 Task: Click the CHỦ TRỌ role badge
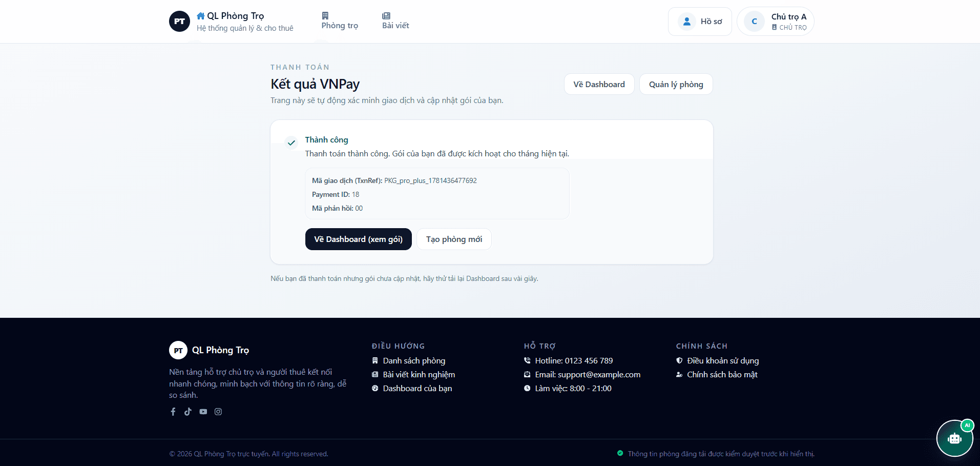pyautogui.click(x=789, y=28)
